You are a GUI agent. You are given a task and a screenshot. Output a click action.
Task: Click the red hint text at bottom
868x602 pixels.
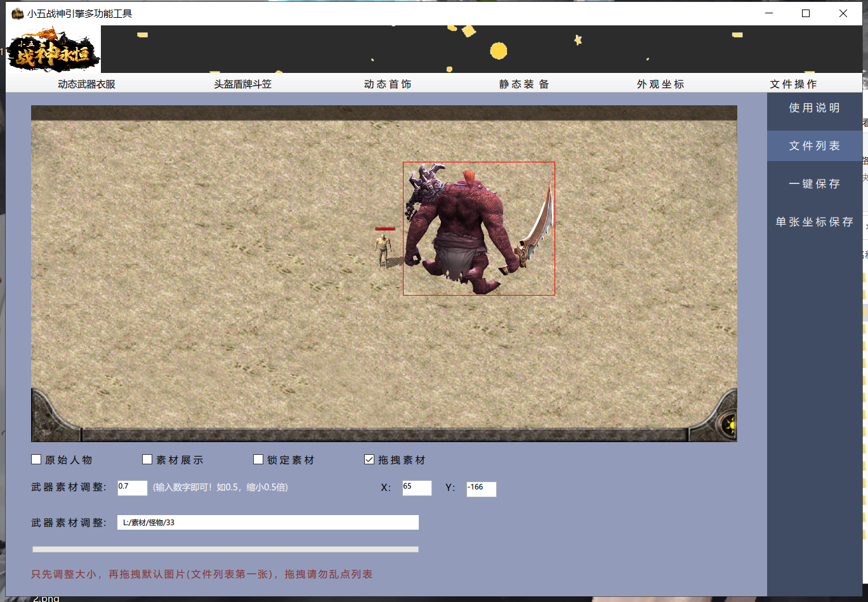point(202,575)
